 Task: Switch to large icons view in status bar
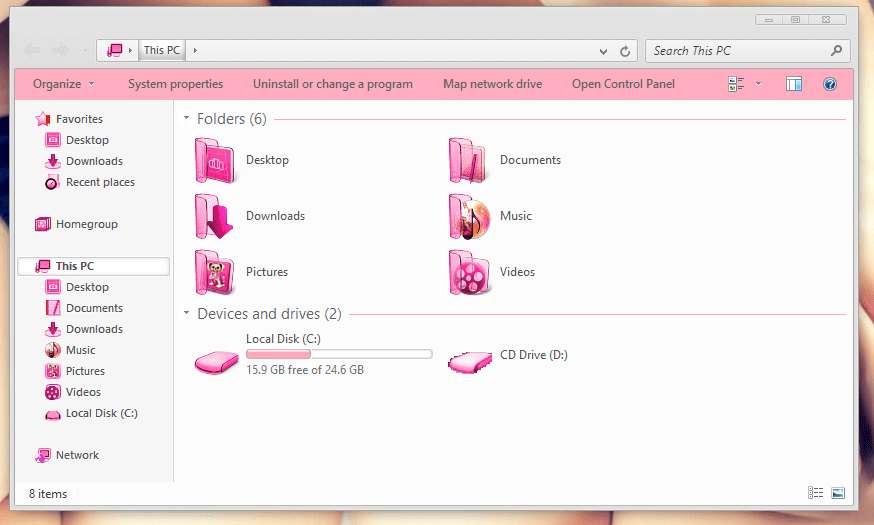[x=838, y=493]
